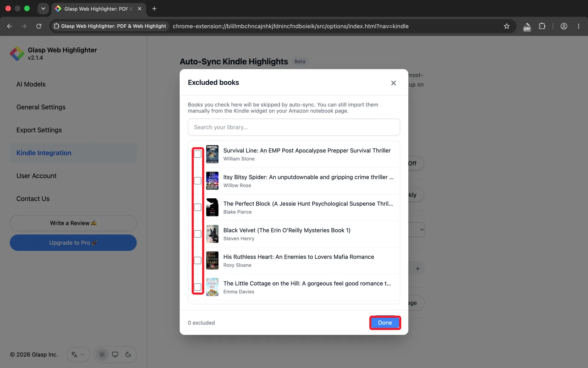
Task: Click the Black Velvet cover thumbnail
Action: [x=212, y=234]
